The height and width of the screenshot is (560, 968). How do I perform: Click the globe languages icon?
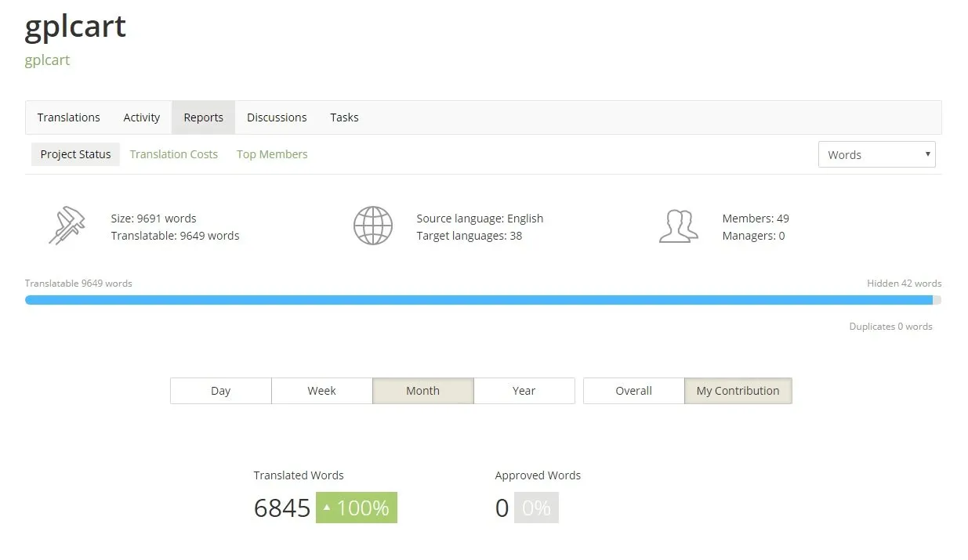coord(373,226)
